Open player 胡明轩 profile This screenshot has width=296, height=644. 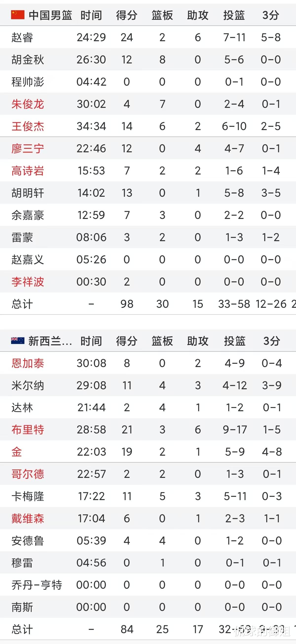[28, 193]
